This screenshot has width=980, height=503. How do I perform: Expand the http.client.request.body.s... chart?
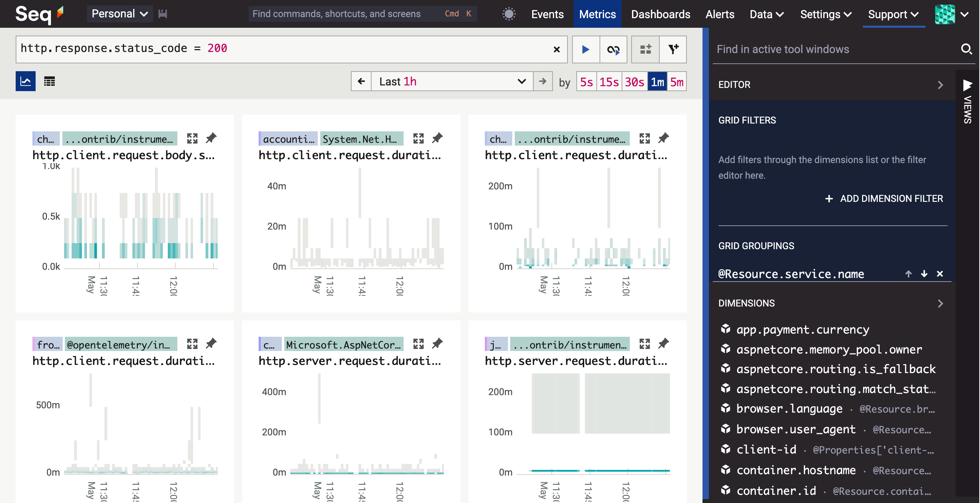[x=192, y=138]
